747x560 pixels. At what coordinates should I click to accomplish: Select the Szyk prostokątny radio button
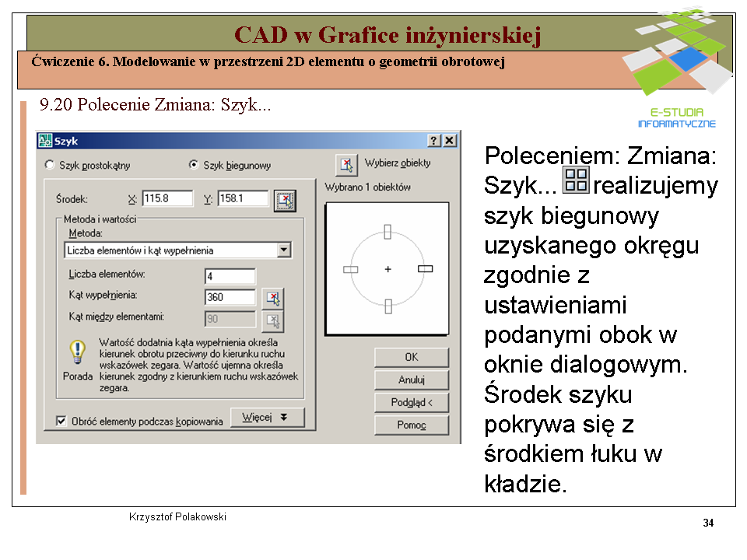[x=51, y=166]
